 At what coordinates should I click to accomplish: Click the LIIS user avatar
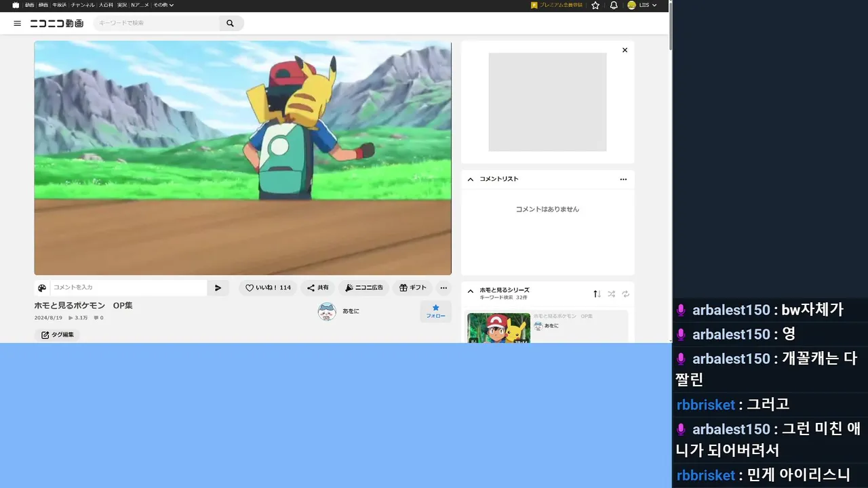click(631, 5)
